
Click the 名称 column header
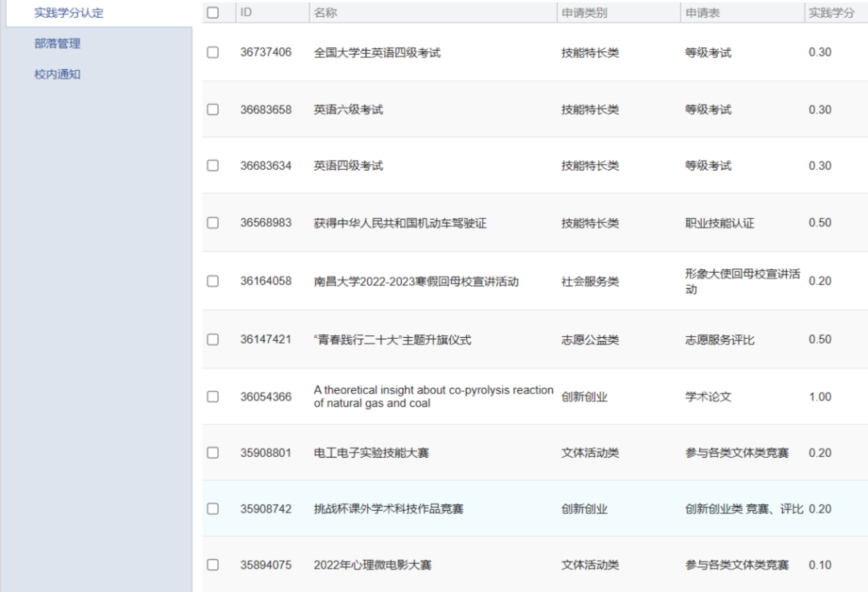[x=325, y=13]
